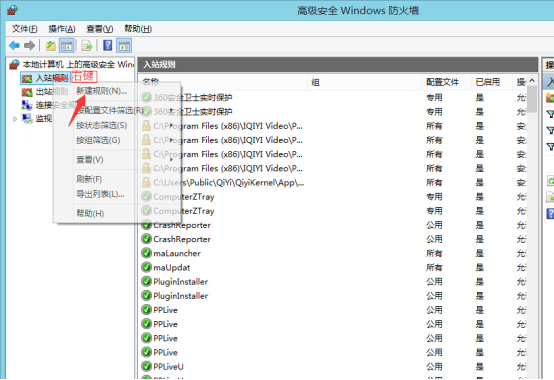The image size is (554, 380).
Task: Click the firewall app icon in the title bar
Action: (12, 10)
